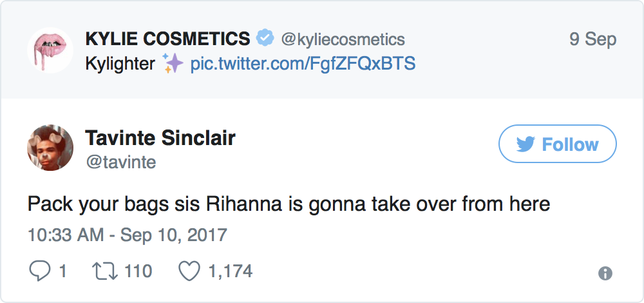The height and width of the screenshot is (303, 644).
Task: Follow Tavinte Sinclair
Action: tap(557, 144)
